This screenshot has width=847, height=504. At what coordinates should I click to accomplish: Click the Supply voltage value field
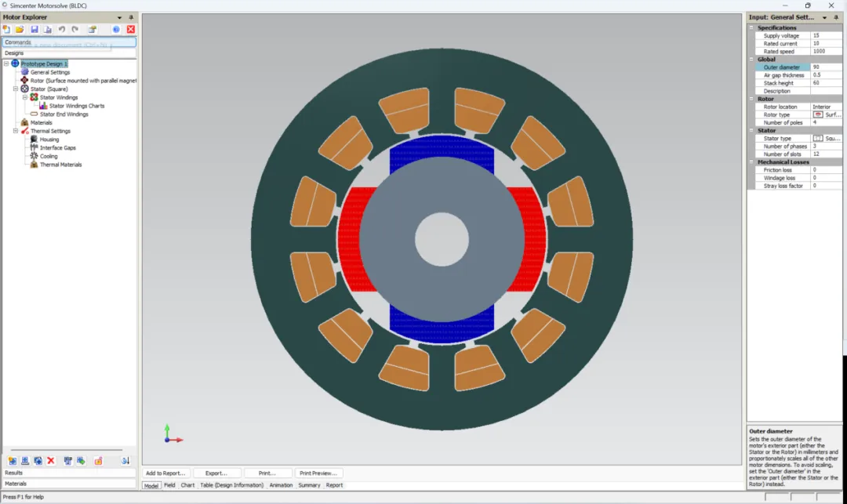tap(826, 35)
